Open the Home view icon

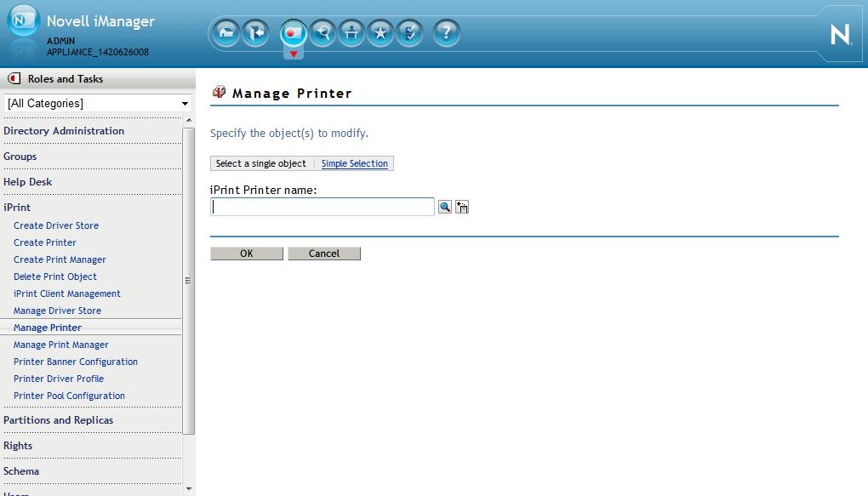tap(226, 33)
